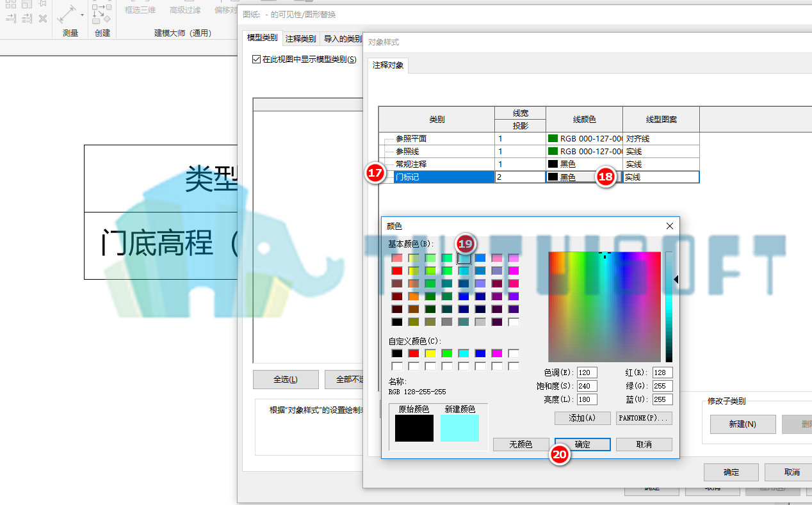The image size is (812, 505).
Task: Click the 全选(L) button
Action: [x=286, y=380]
